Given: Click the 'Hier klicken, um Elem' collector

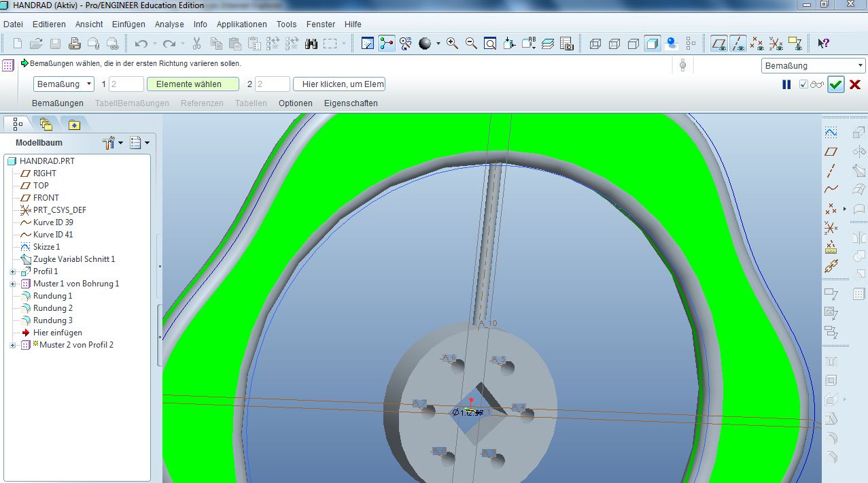Looking at the screenshot, I should click(x=339, y=84).
